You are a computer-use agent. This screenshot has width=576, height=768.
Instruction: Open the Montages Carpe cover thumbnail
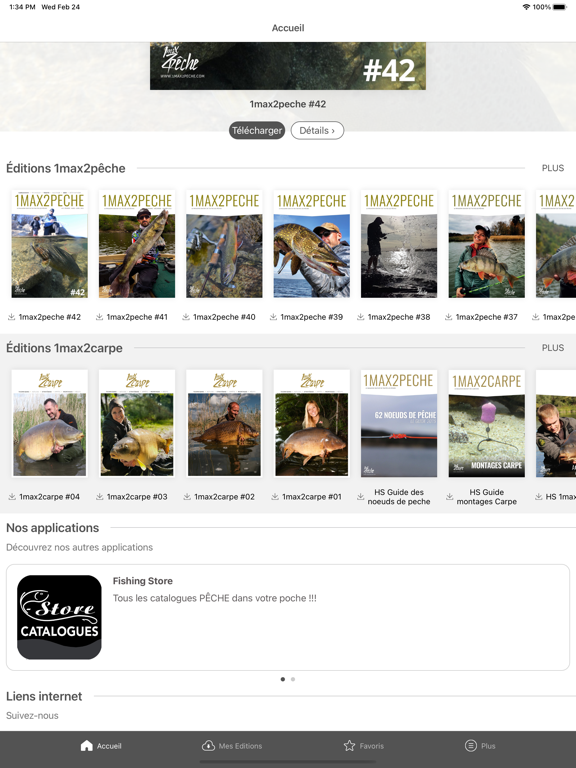click(x=486, y=424)
